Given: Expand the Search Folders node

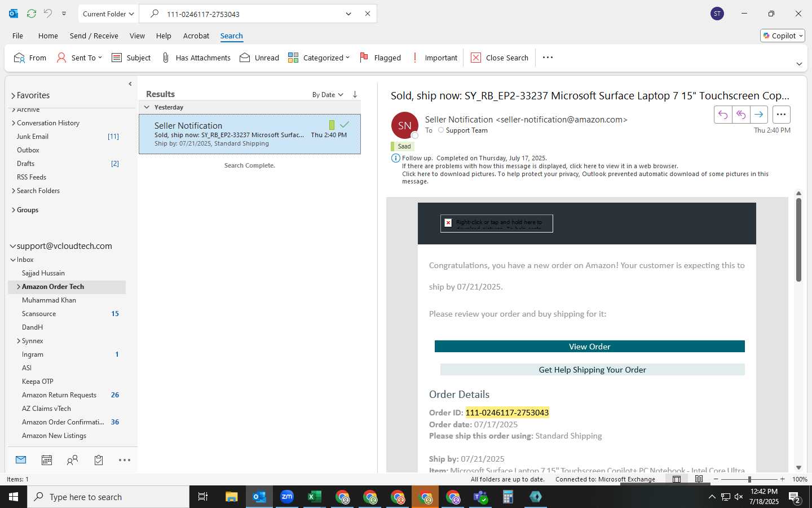Looking at the screenshot, I should click(14, 191).
